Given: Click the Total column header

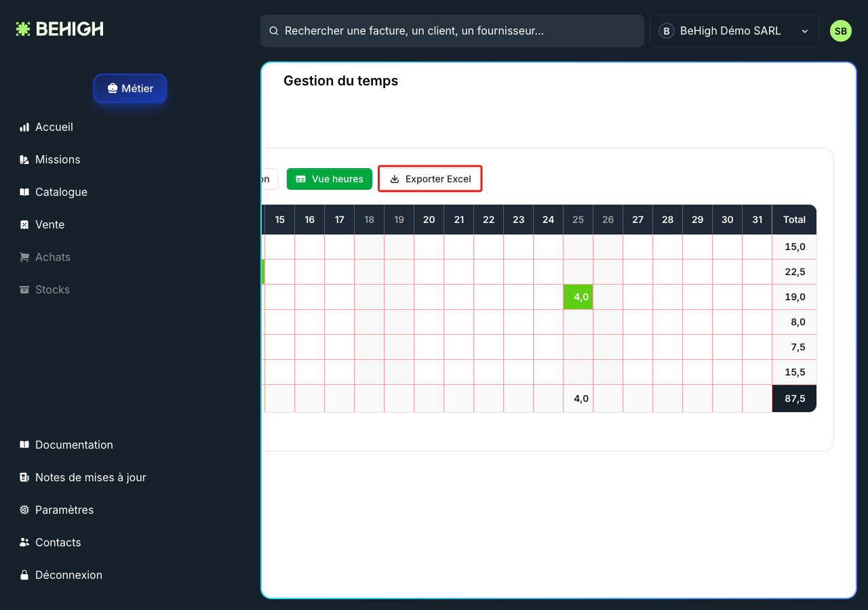Looking at the screenshot, I should [794, 220].
